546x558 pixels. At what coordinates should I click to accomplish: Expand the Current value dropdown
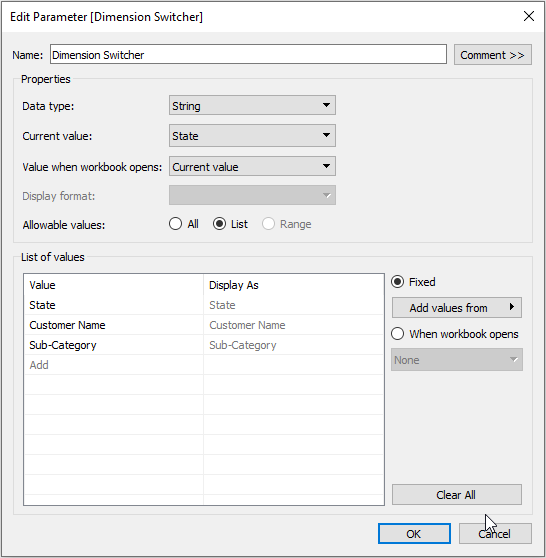coord(252,136)
